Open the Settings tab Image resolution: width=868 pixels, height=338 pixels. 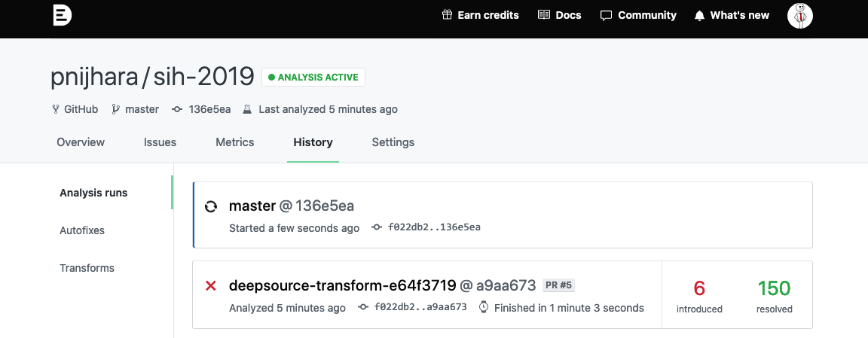click(x=393, y=142)
